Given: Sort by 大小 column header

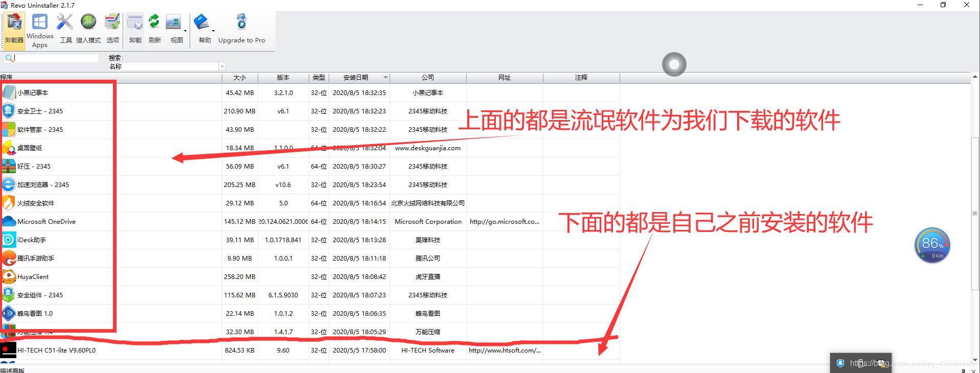Looking at the screenshot, I should [x=240, y=78].
